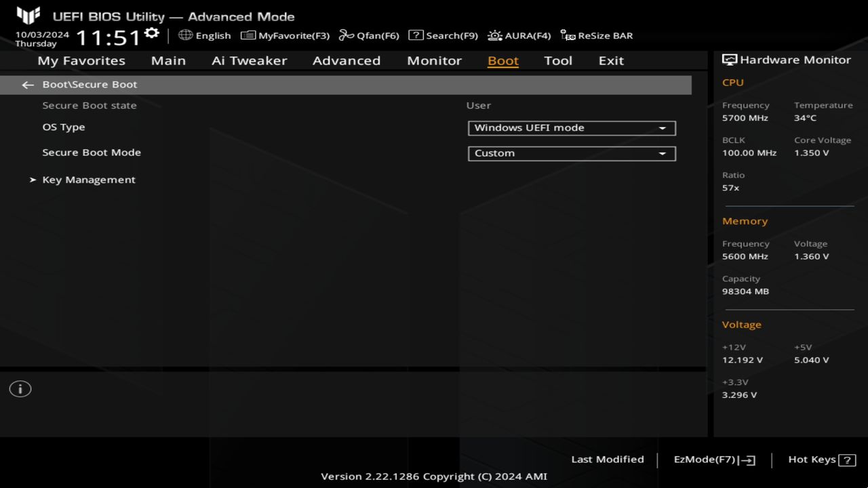868x488 pixels.
Task: Open Search(F9) tool
Action: [443, 35]
